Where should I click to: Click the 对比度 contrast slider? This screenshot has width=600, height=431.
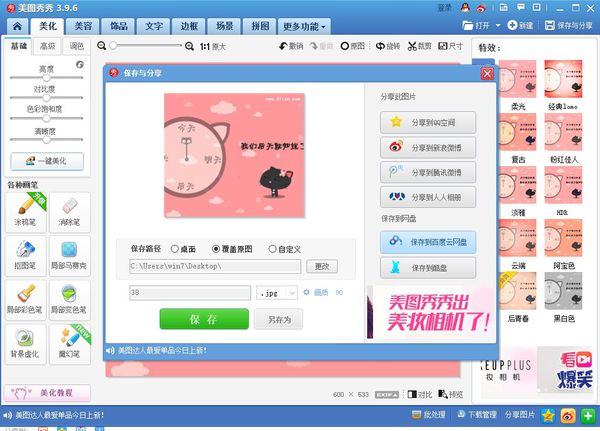click(x=46, y=98)
